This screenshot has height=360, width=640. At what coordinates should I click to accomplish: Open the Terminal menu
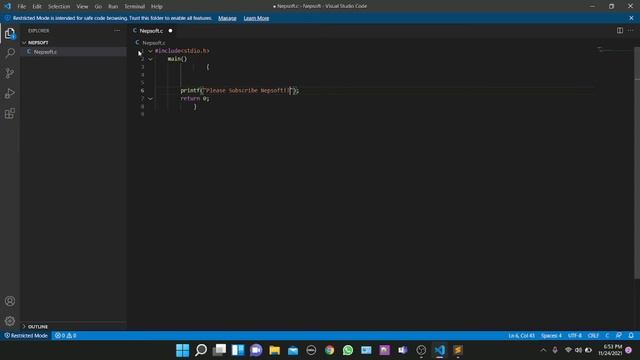tap(134, 7)
